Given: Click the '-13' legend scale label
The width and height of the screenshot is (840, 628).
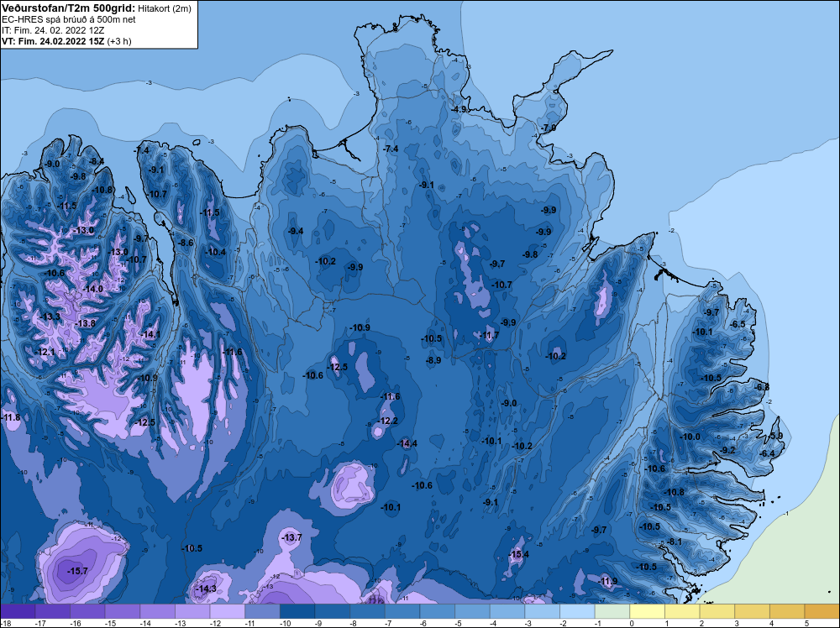Looking at the screenshot, I should tap(179, 624).
